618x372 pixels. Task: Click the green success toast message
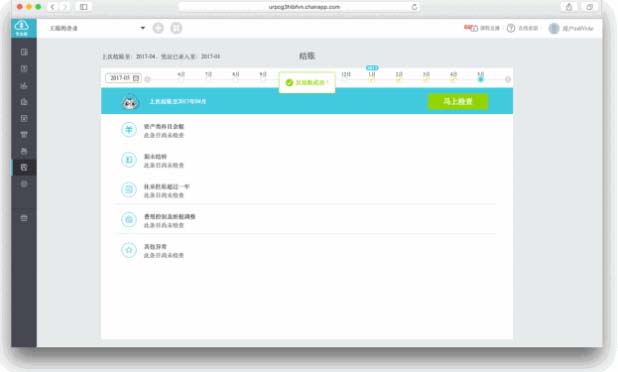click(x=307, y=82)
